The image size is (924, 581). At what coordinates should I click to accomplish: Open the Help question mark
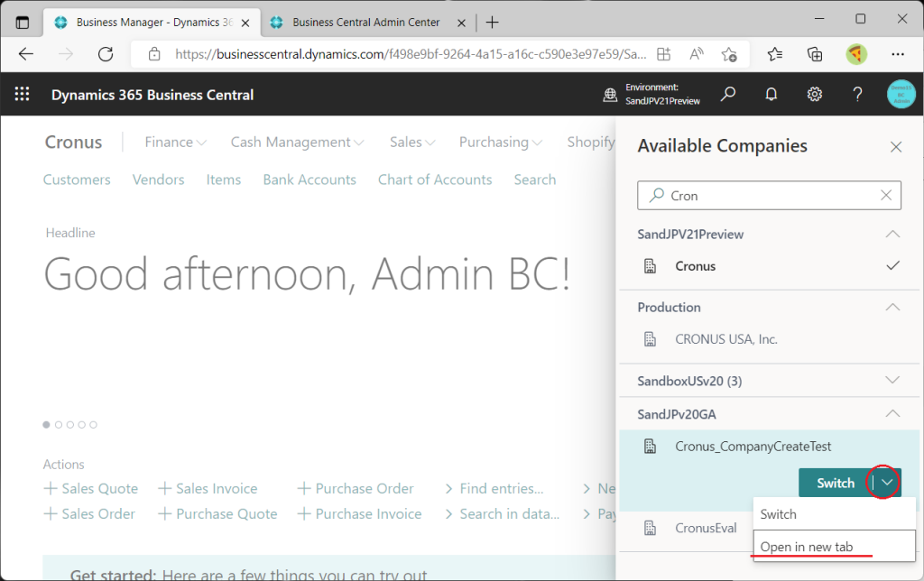pyautogui.click(x=857, y=94)
